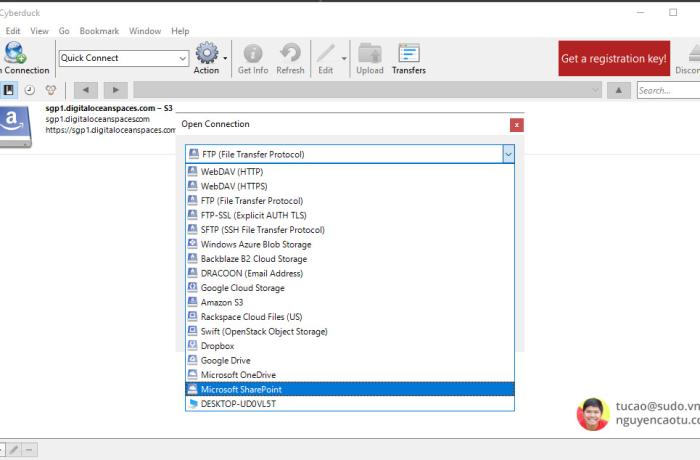Choose FTP (File Transfer Protocol) in list

[x=350, y=201]
